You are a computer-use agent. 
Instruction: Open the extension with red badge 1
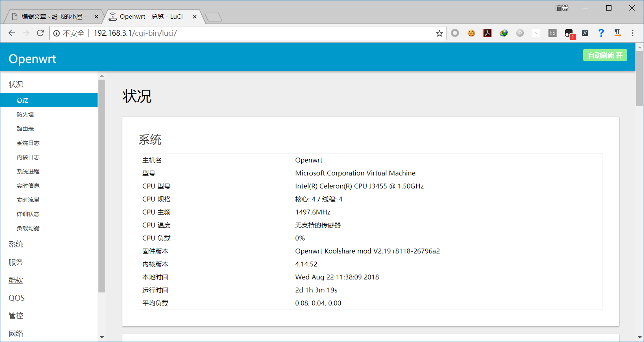tap(569, 34)
